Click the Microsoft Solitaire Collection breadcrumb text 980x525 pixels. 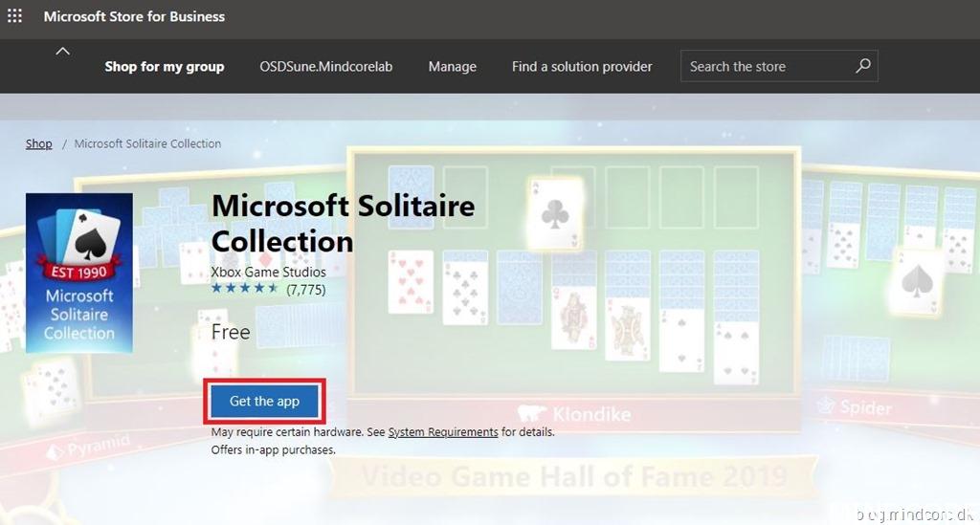147,143
